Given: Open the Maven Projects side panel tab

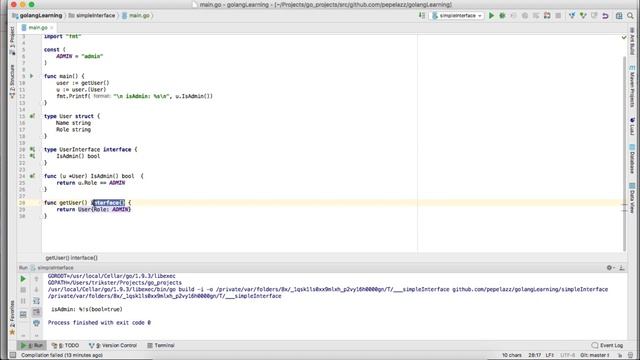Looking at the screenshot, I should point(632,87).
